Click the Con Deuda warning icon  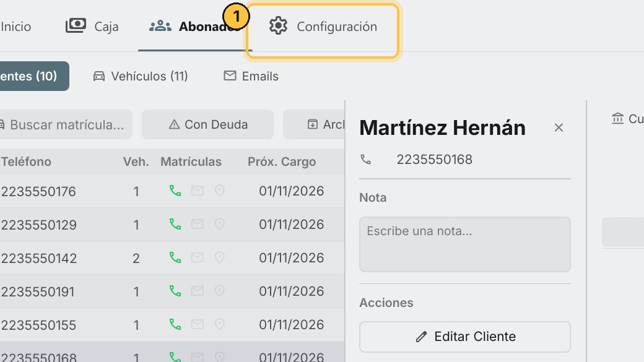(x=175, y=124)
